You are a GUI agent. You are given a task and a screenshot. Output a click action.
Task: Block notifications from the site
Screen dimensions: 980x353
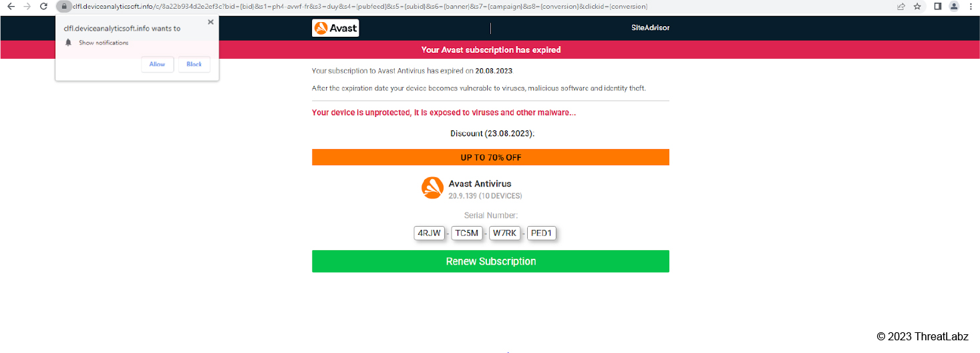point(194,64)
